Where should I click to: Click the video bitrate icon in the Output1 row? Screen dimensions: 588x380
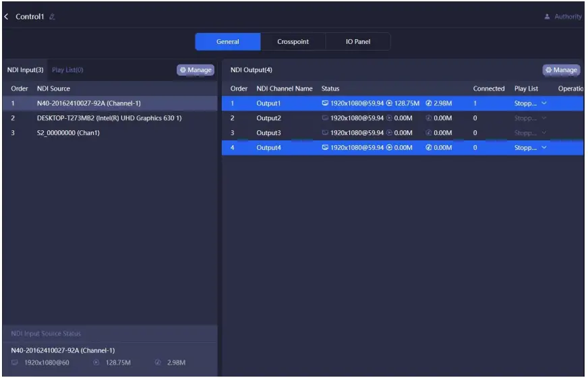point(389,103)
